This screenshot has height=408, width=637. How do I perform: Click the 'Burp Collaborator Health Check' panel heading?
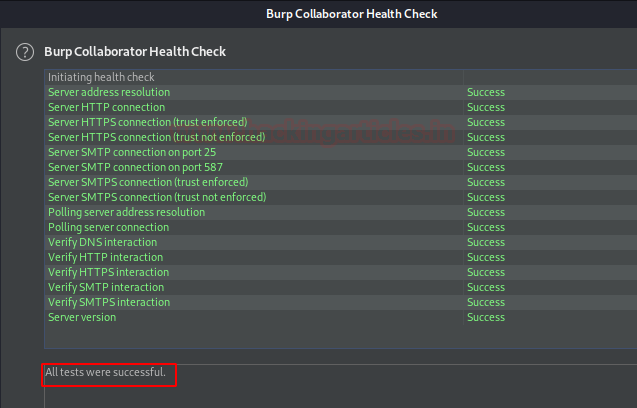tap(135, 52)
